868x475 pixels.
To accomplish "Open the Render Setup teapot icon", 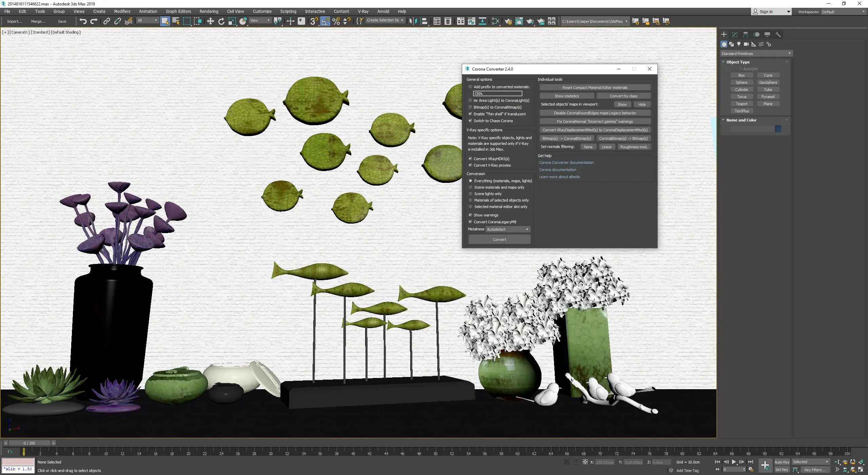I will (508, 21).
